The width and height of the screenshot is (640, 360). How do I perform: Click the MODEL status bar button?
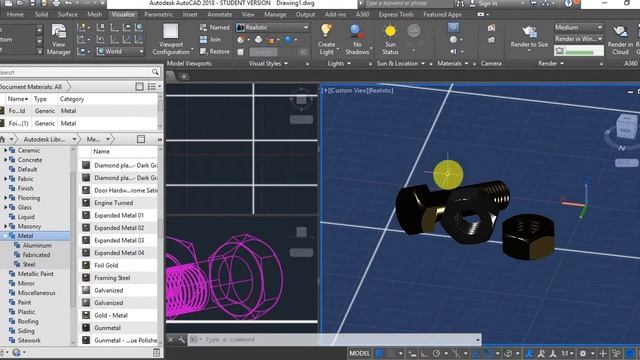(x=360, y=353)
